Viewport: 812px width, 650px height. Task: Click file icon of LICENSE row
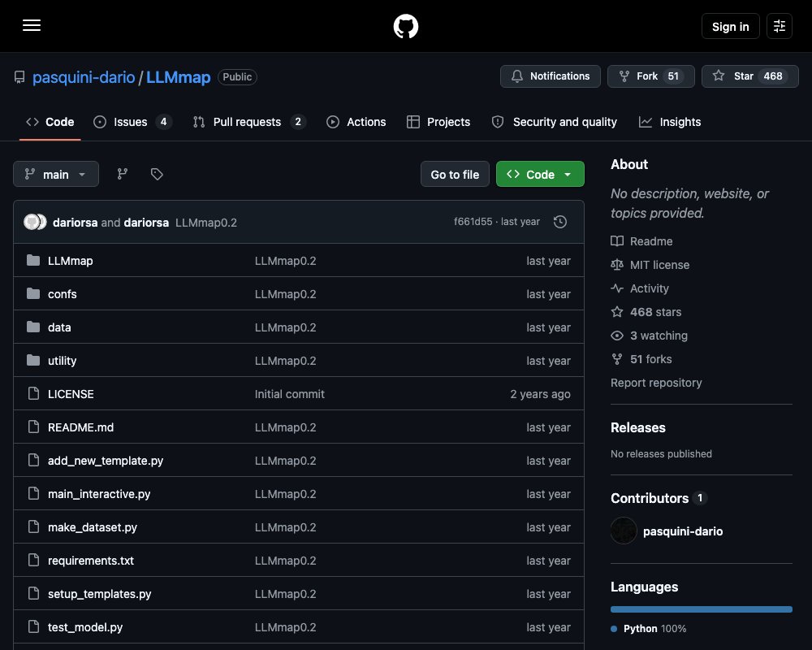33,393
